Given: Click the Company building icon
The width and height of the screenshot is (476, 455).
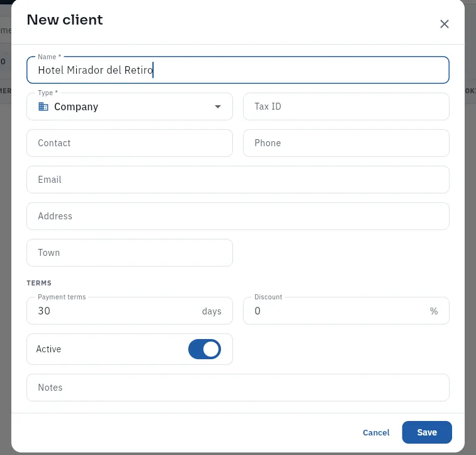Looking at the screenshot, I should click(x=43, y=107).
